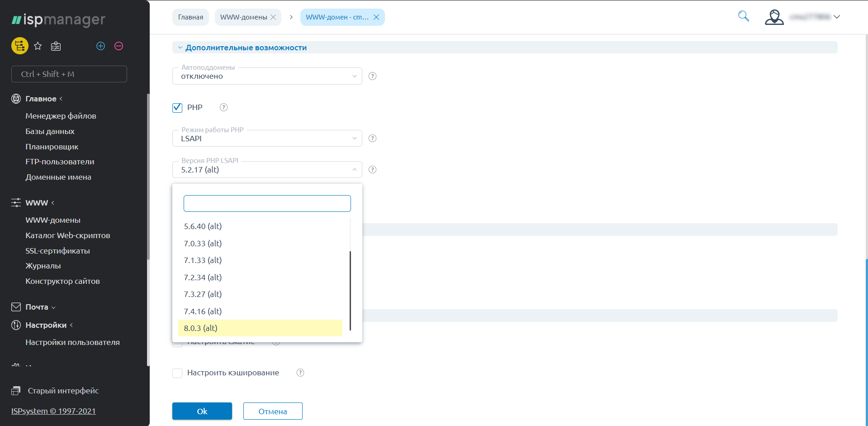The height and width of the screenshot is (426, 868).
Task: Click the clipboard icon in the sidebar
Action: [x=56, y=46]
